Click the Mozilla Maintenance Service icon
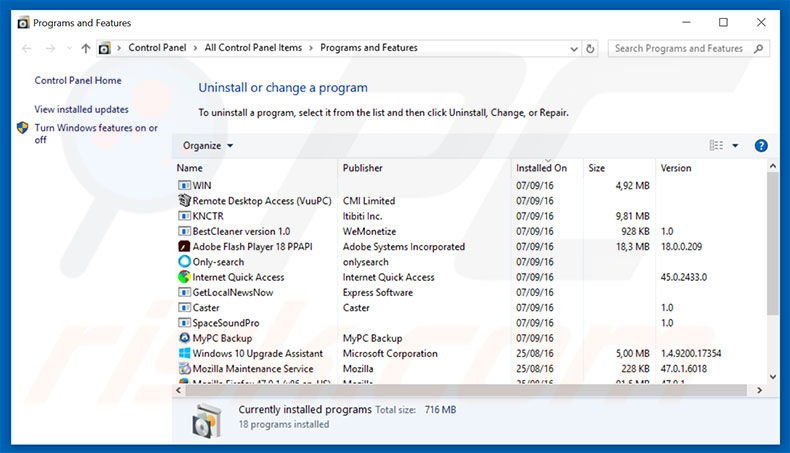The image size is (790, 453). (x=184, y=368)
